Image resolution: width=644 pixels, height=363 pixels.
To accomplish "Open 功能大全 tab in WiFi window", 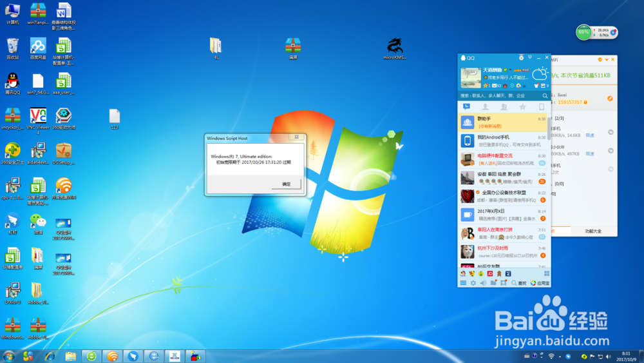I will click(593, 231).
